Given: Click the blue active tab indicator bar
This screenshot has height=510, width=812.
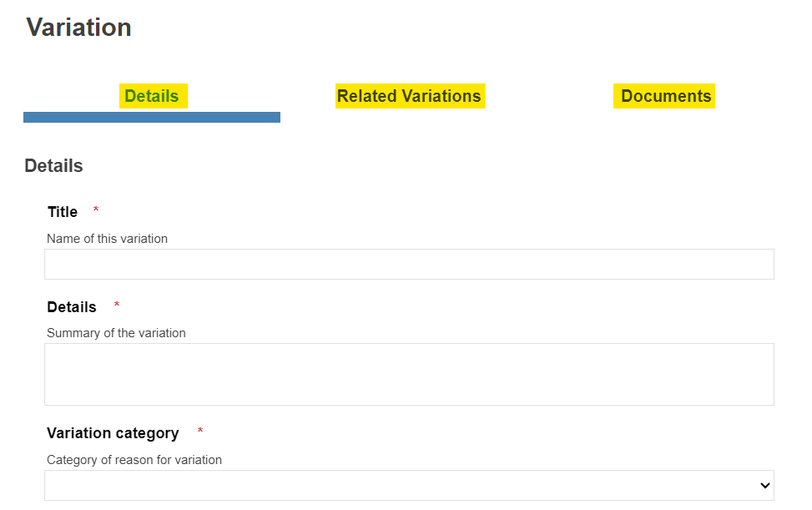Looking at the screenshot, I should click(152, 117).
